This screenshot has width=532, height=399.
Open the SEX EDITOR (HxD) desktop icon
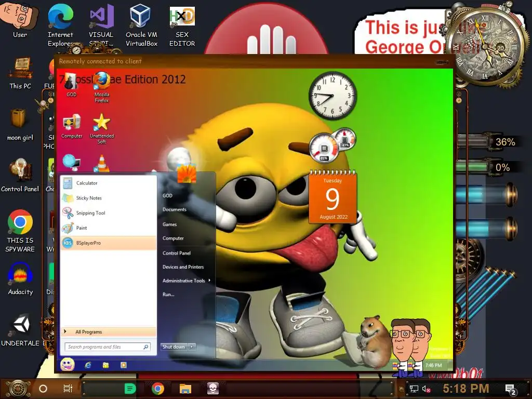pos(182,26)
